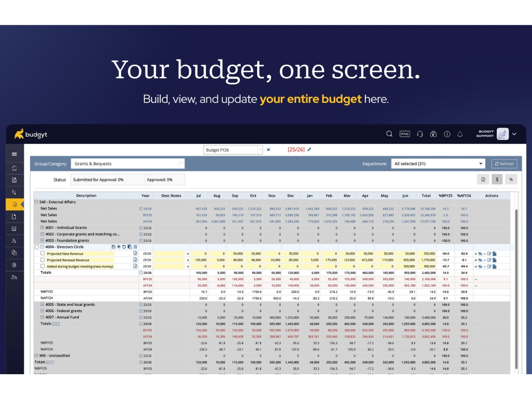Viewport: 532px width, 399px height.
Task: Check the Projected New Revenue checkbox
Action: click(x=43, y=254)
